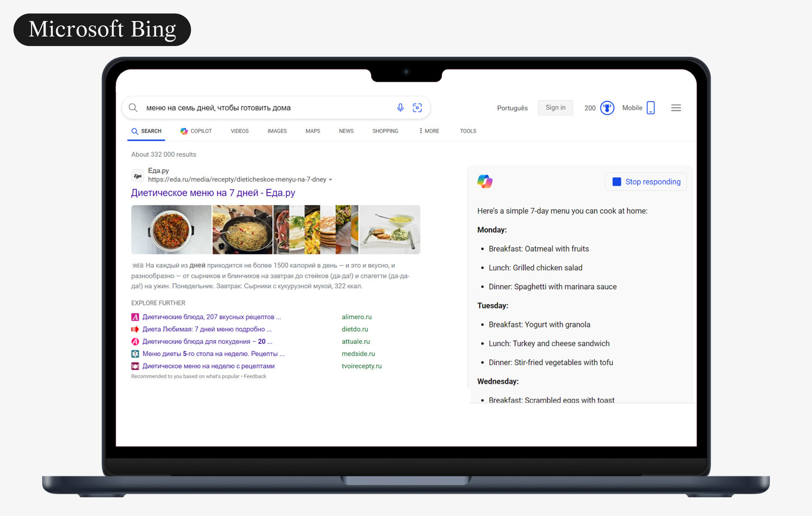Switch to the Copilot tab

[196, 131]
